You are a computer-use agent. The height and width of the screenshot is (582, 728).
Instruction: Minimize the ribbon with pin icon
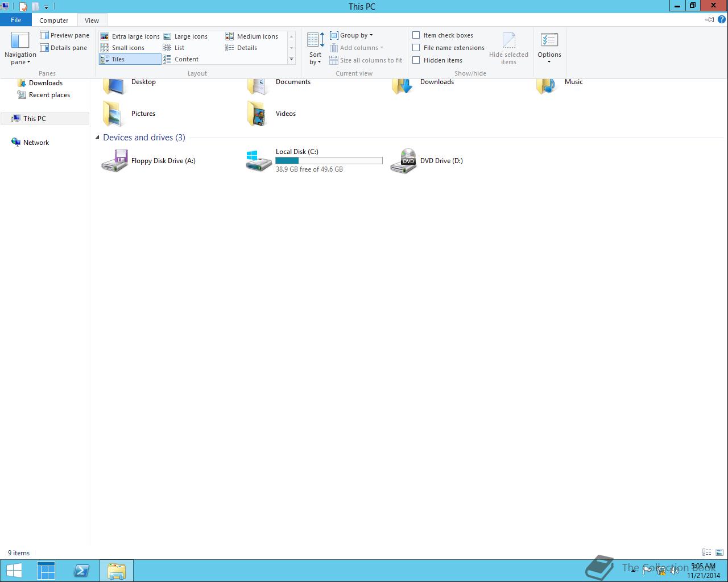tap(709, 19)
